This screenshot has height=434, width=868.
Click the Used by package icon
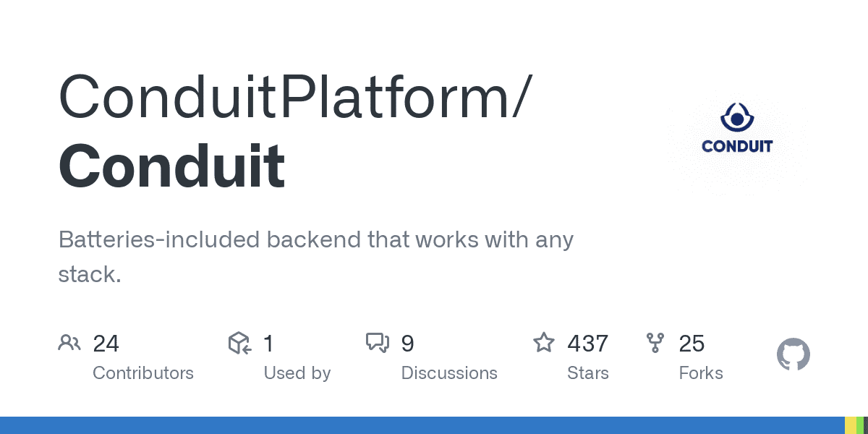point(239,343)
